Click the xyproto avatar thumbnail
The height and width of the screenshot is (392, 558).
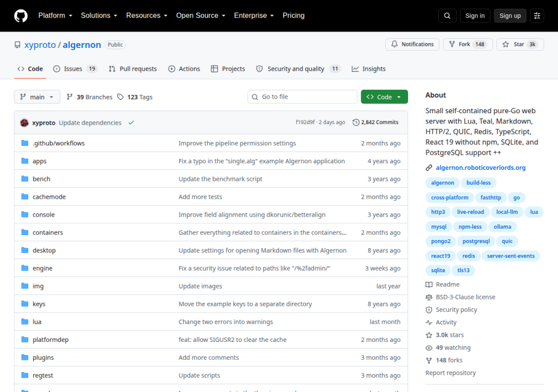click(x=24, y=122)
